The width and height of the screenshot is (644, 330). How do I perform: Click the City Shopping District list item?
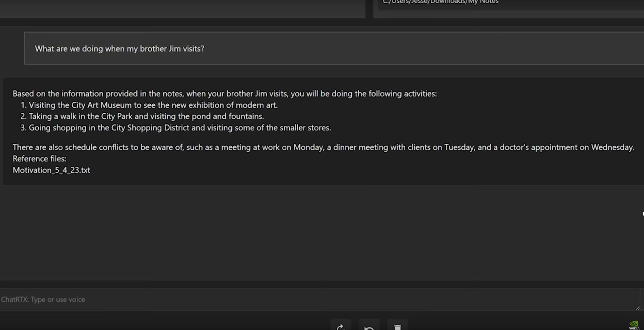[180, 128]
